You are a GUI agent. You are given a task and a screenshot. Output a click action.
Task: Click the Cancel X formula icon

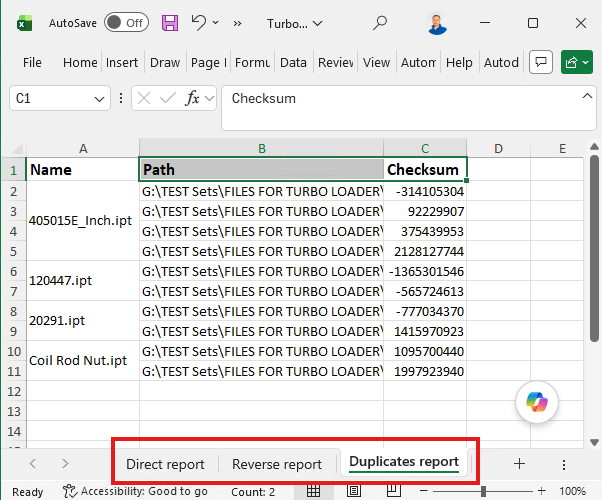click(x=144, y=99)
